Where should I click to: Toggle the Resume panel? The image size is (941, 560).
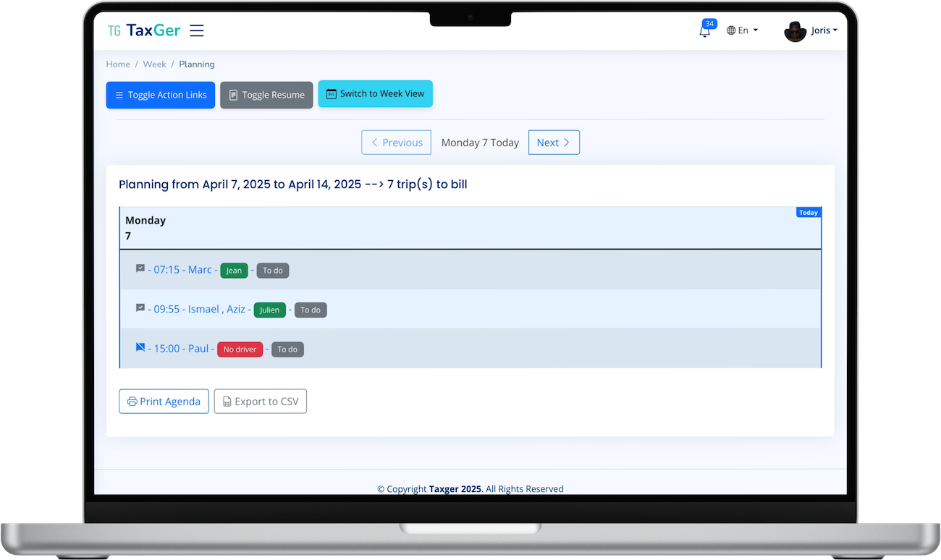click(x=266, y=95)
